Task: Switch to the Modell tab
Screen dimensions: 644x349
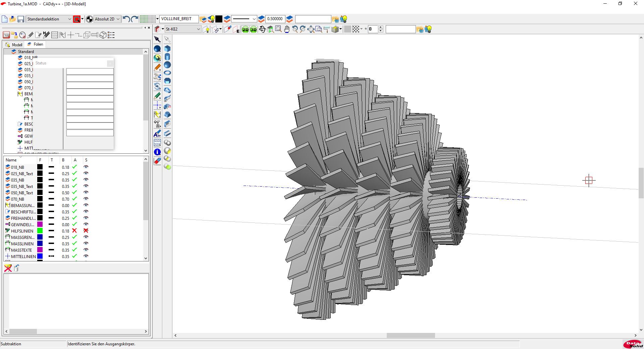Action: coord(14,45)
